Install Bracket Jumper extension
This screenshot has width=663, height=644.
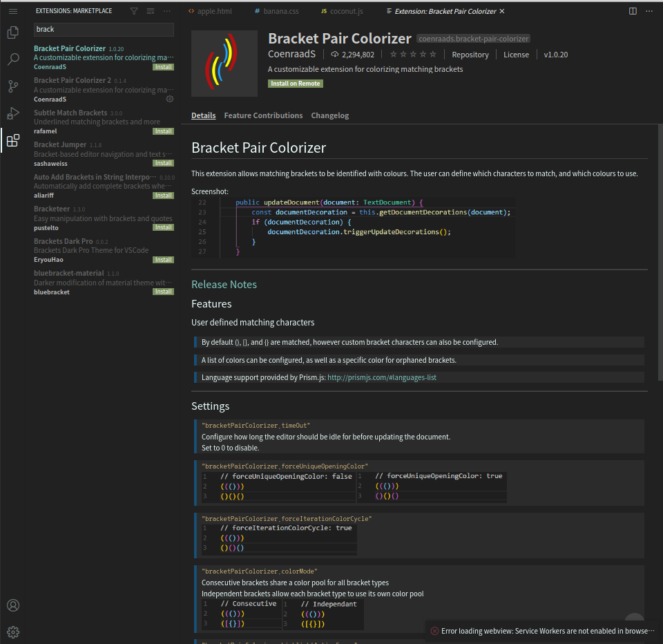point(163,163)
